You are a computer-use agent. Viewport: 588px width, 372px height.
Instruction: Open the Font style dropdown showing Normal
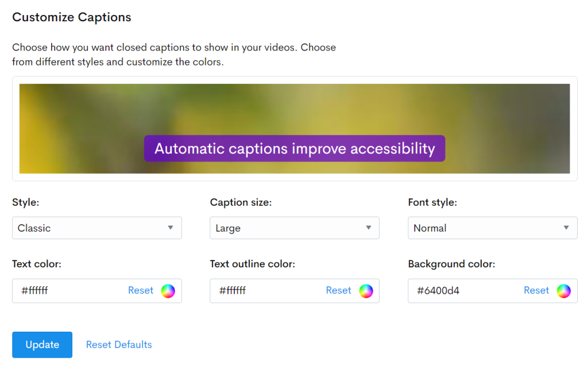(x=492, y=228)
